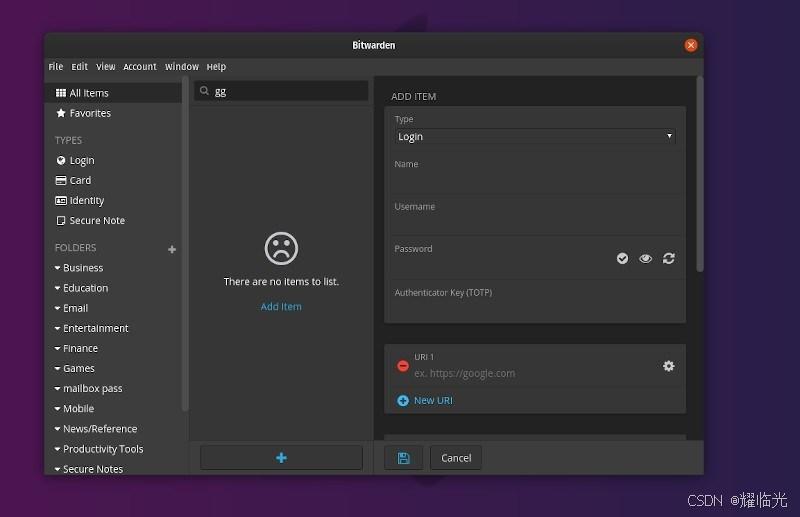
Task: Open the Help menu
Action: pos(216,66)
